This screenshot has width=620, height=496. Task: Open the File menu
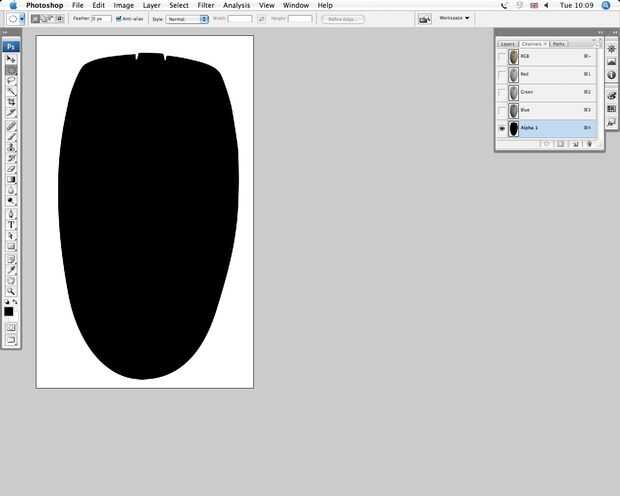78,6
